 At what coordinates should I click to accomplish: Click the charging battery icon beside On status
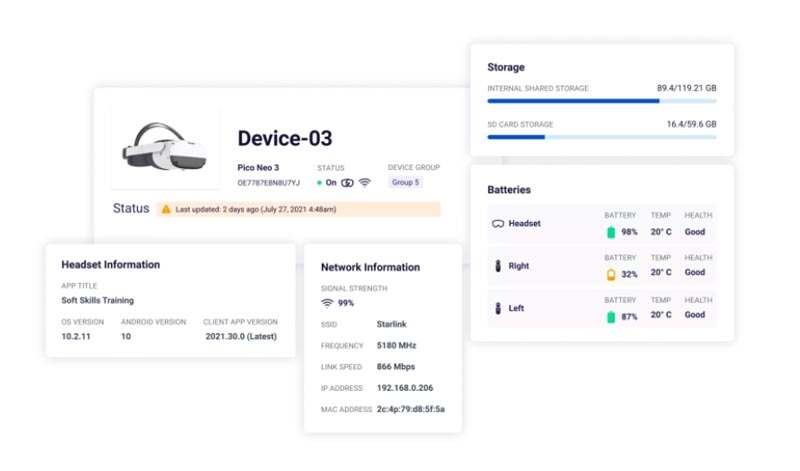point(348,183)
